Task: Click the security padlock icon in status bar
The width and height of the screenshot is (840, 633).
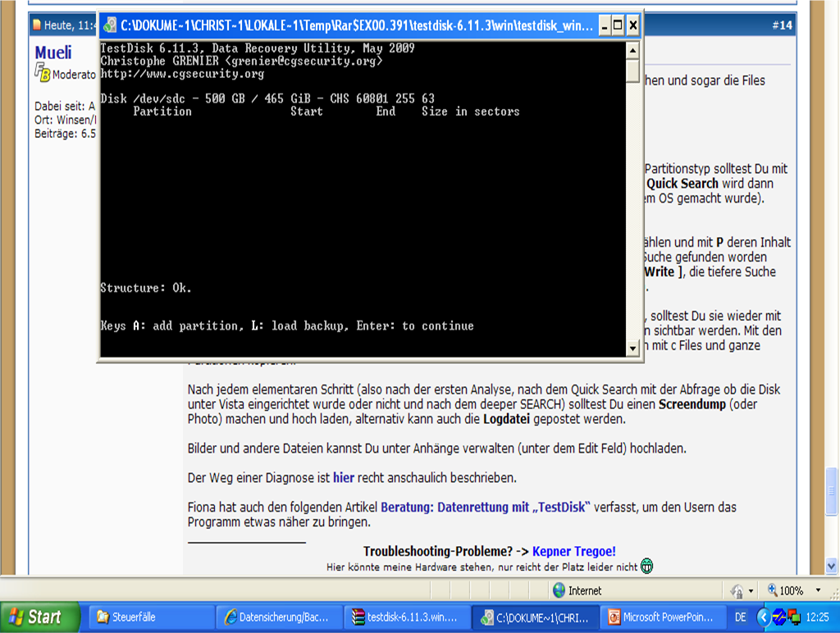Action: (737, 590)
